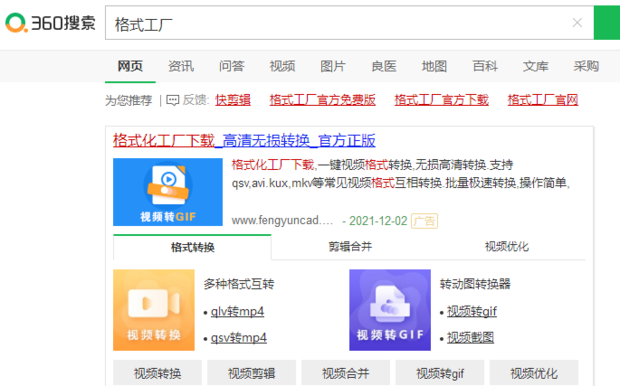Open the 地图 tab
620x386 pixels.
(434, 66)
